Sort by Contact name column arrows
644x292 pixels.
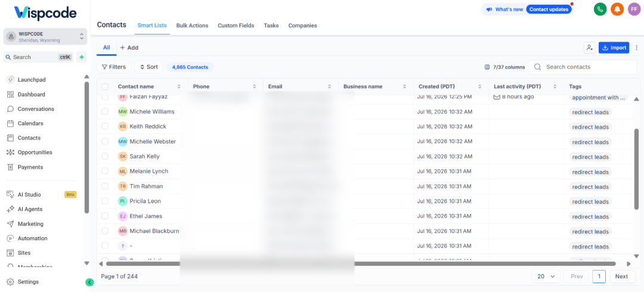pyautogui.click(x=179, y=86)
